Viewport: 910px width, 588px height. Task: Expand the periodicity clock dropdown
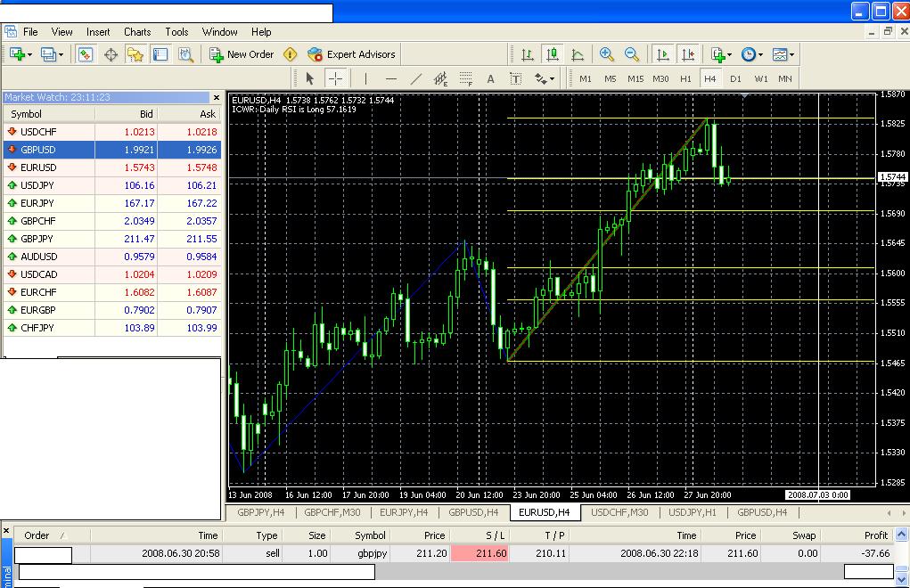pyautogui.click(x=750, y=54)
